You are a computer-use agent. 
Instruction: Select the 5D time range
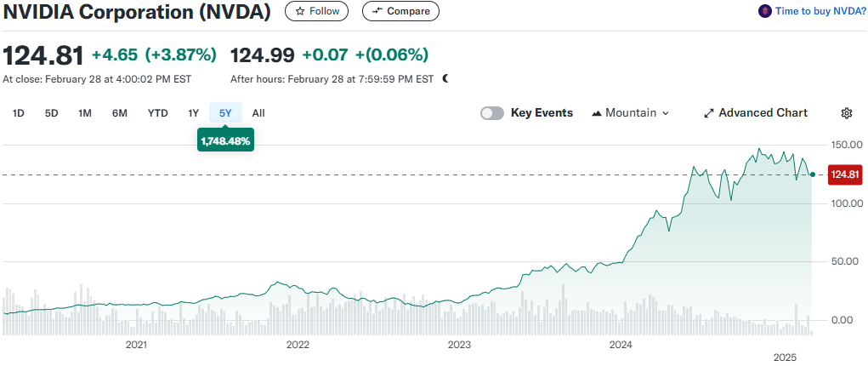tap(52, 113)
